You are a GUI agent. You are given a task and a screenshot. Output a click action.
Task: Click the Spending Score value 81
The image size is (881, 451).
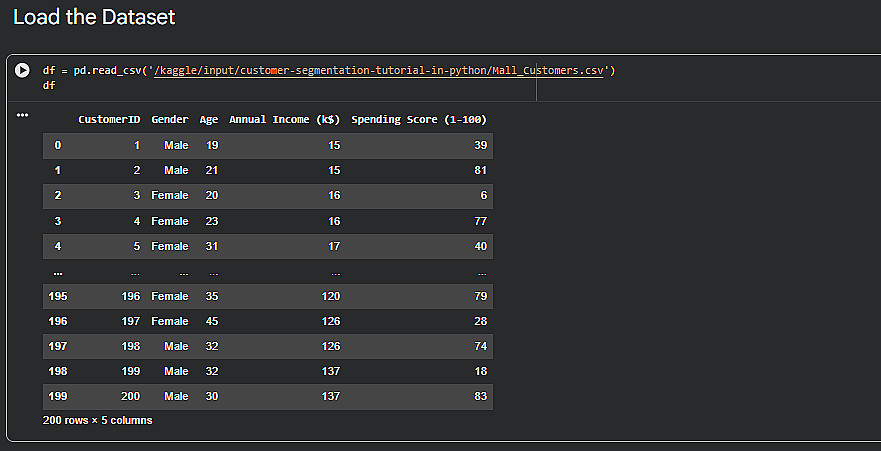pyautogui.click(x=480, y=170)
